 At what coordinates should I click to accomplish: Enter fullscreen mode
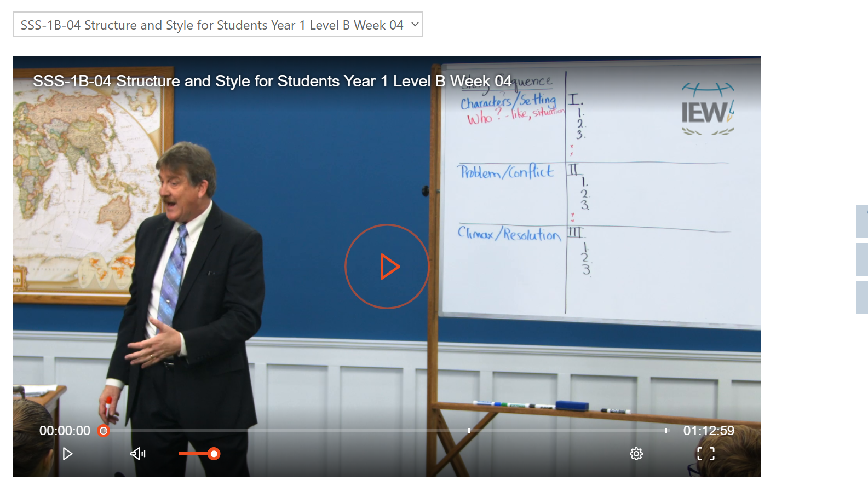[705, 454]
